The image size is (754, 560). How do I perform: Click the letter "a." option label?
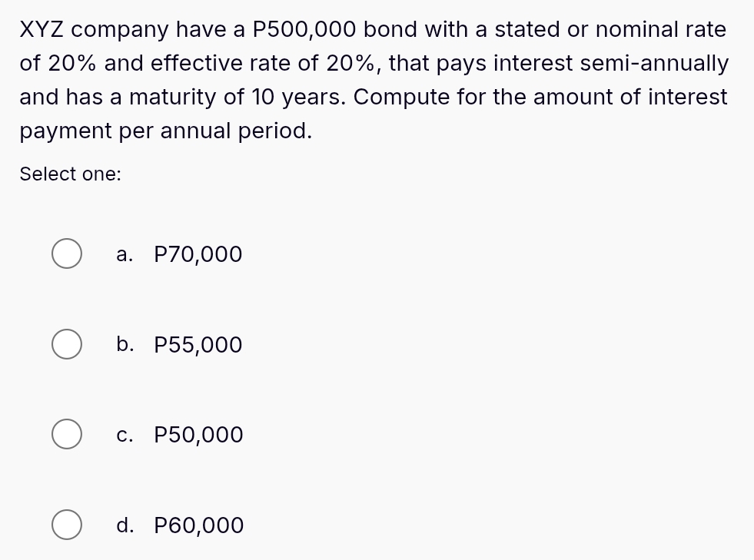(125, 254)
